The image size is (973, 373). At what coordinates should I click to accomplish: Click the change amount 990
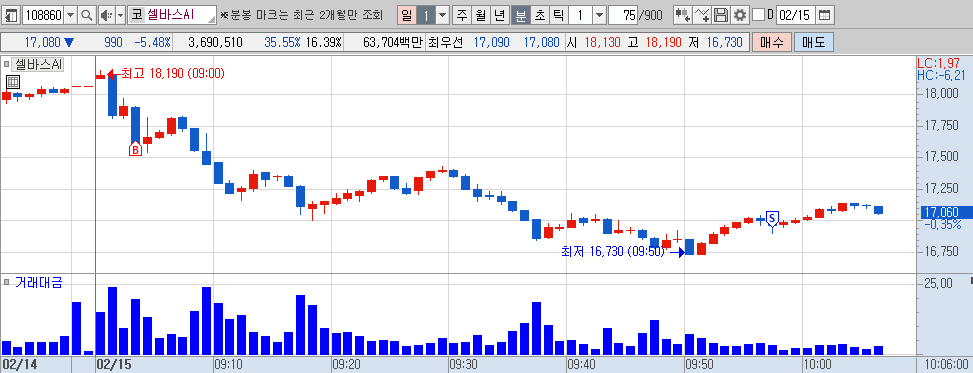(114, 42)
